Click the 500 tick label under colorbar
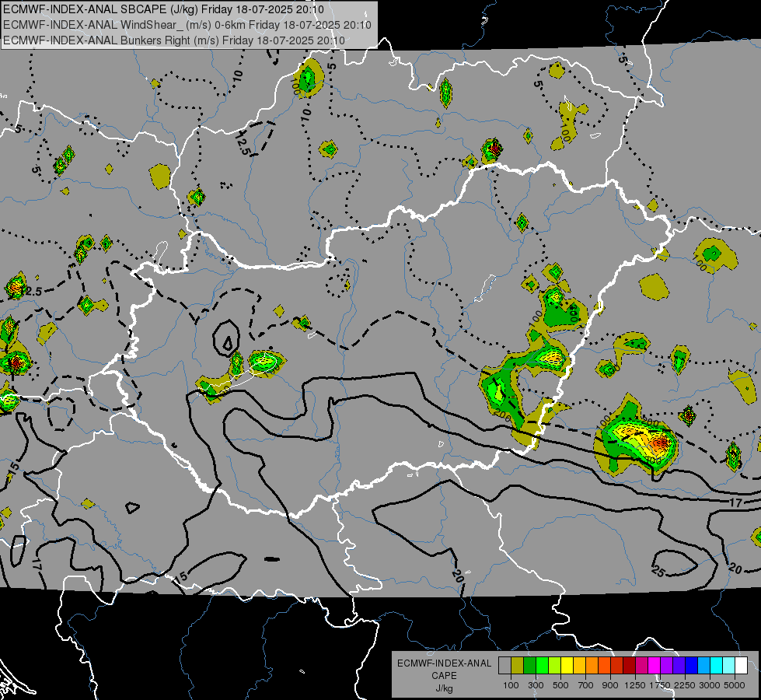 [560, 685]
